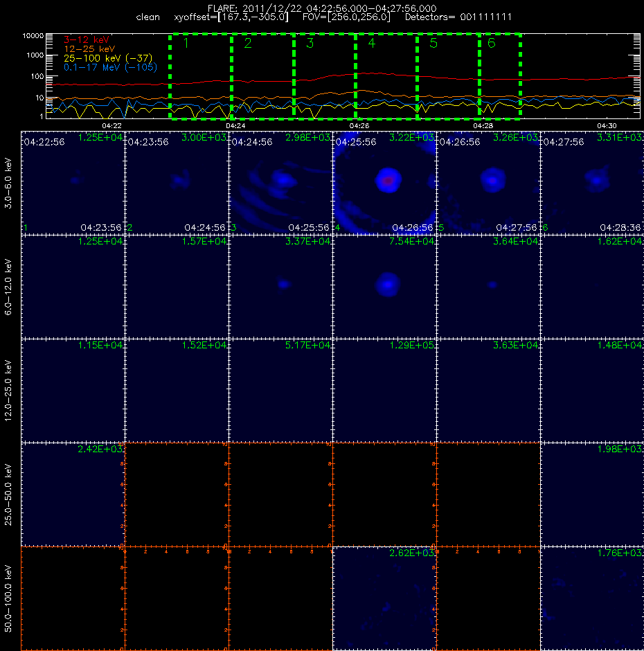
Task: Click the 3.22E+03 peak value
Action: click(x=411, y=137)
